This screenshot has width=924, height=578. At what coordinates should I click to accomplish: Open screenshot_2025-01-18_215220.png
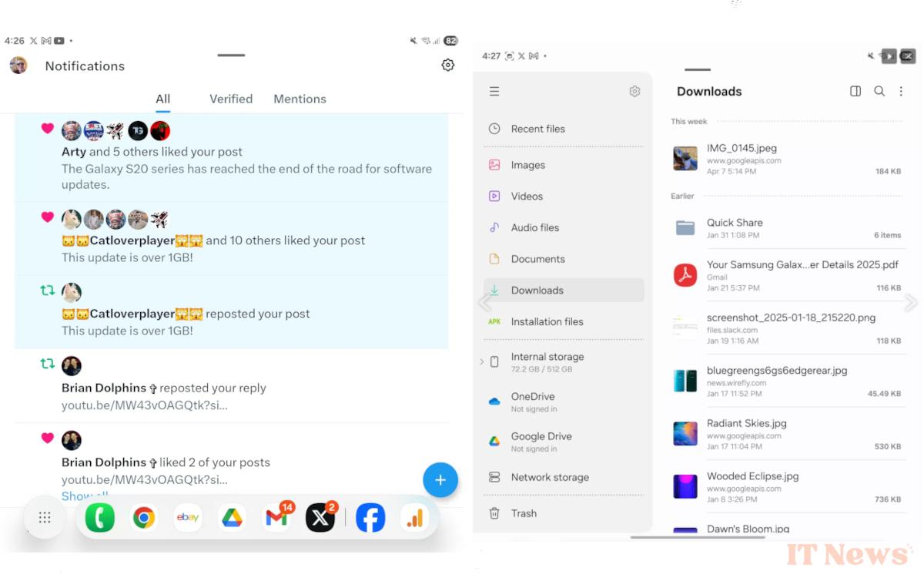[x=788, y=328]
